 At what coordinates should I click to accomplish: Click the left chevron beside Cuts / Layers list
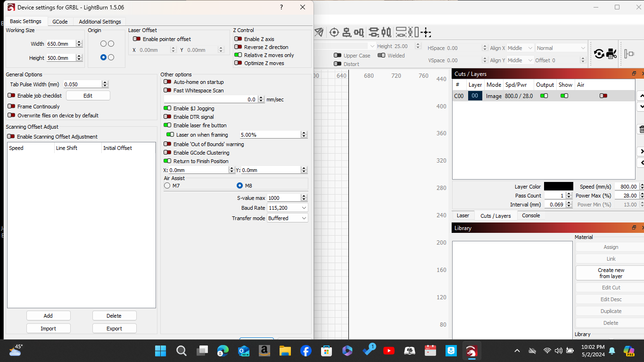coord(641,163)
